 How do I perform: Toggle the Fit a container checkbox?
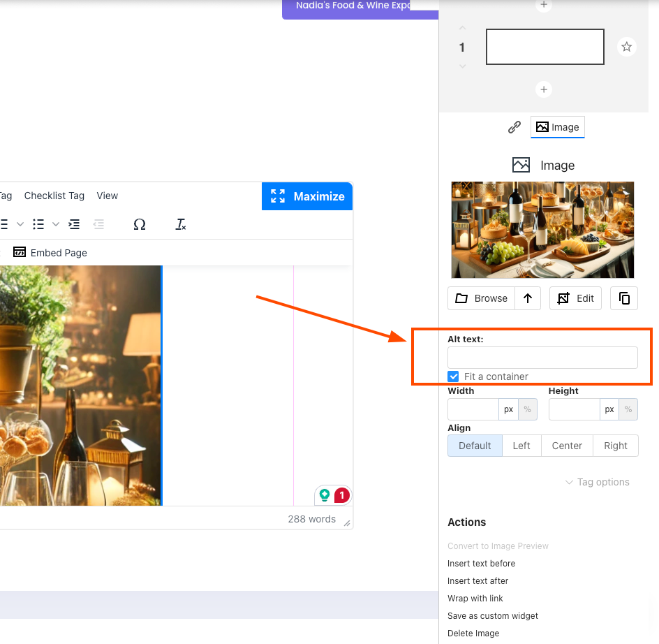click(454, 376)
